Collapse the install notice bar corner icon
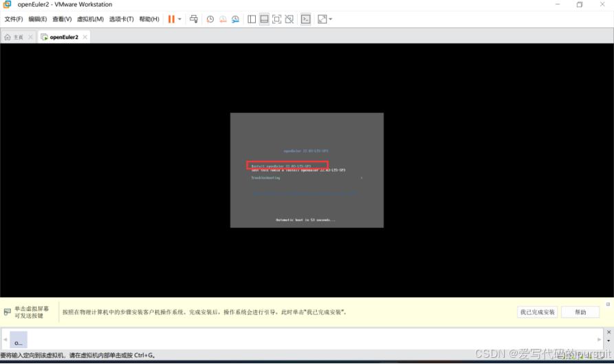The image size is (614, 364). tap(608, 304)
